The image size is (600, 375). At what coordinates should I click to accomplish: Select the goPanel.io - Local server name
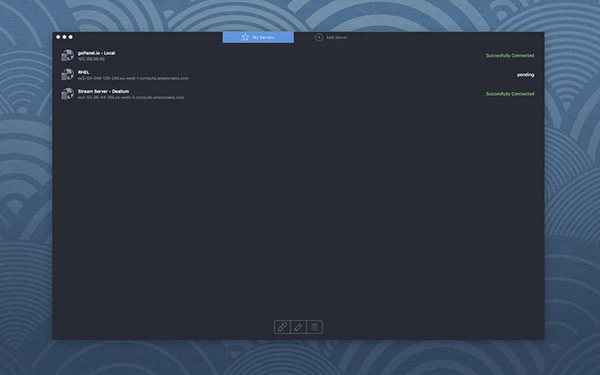point(96,53)
